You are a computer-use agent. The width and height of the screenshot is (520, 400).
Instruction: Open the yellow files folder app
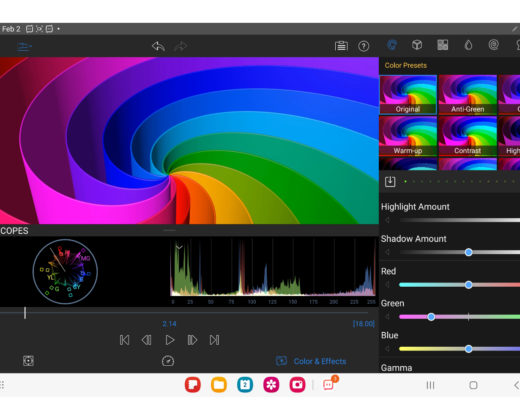219,385
